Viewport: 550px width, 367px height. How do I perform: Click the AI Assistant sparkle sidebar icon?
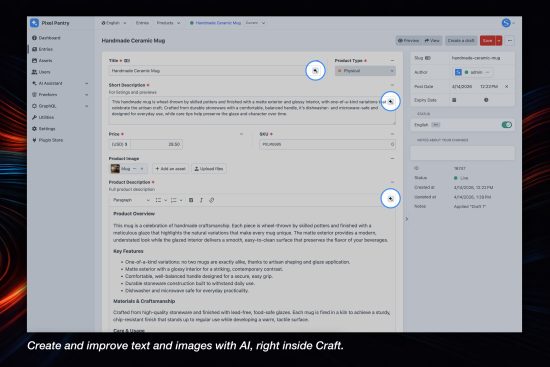[34, 83]
